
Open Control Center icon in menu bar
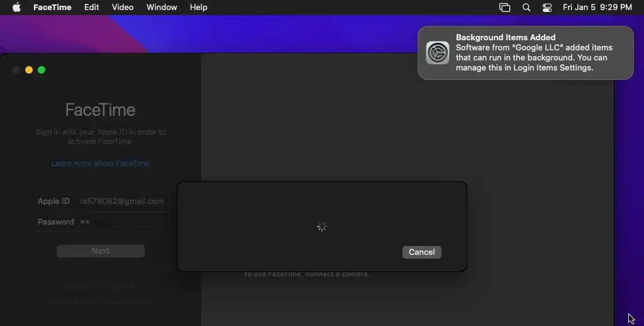tap(547, 8)
